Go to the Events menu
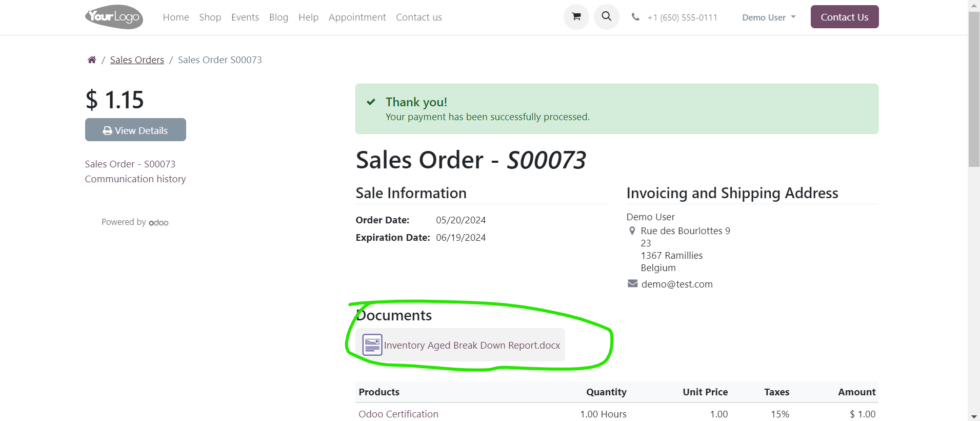Image resolution: width=980 pixels, height=421 pixels. coord(245,17)
